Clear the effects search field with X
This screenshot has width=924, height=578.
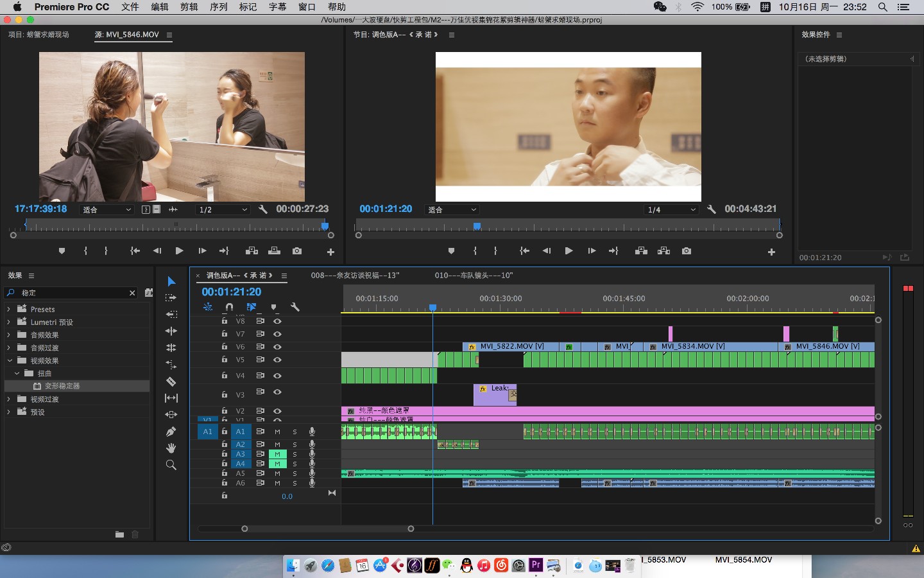(132, 293)
